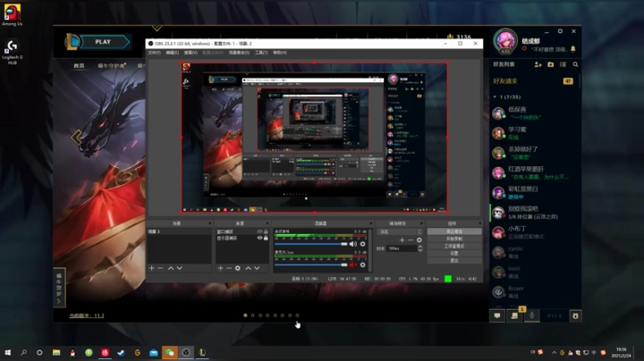The width and height of the screenshot is (644, 361).
Task: Open the Among Us desktop shortcut
Action: pos(12,15)
